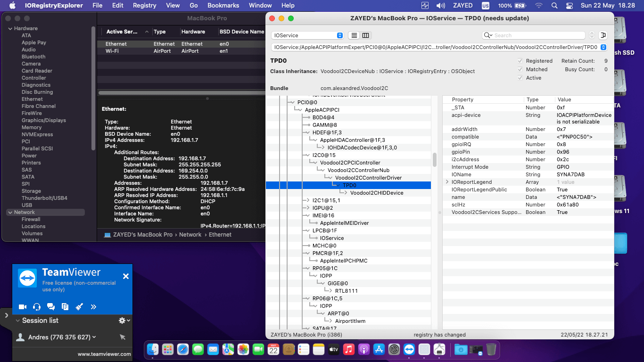Select VoodooI2CHIDDevice in the tree
Viewport: 644px width, 362px height.
click(377, 193)
